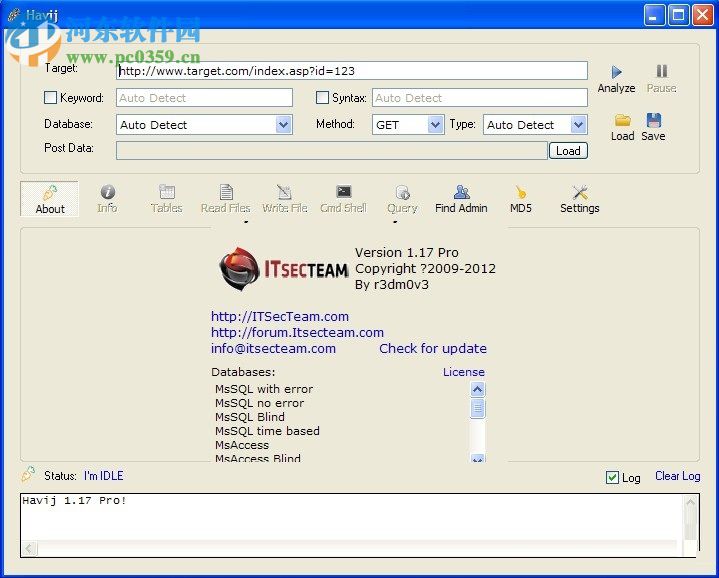Open the License link

tap(464, 372)
